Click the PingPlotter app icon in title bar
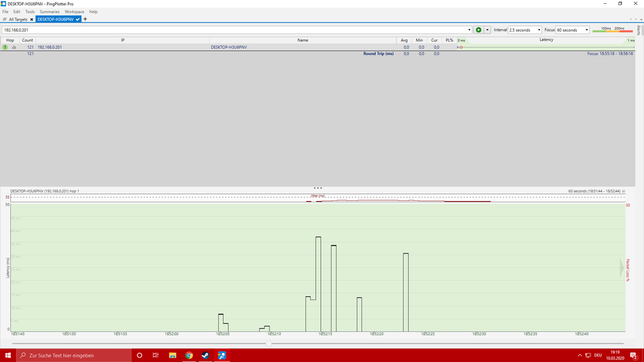The height and width of the screenshot is (362, 644). tap(3, 4)
